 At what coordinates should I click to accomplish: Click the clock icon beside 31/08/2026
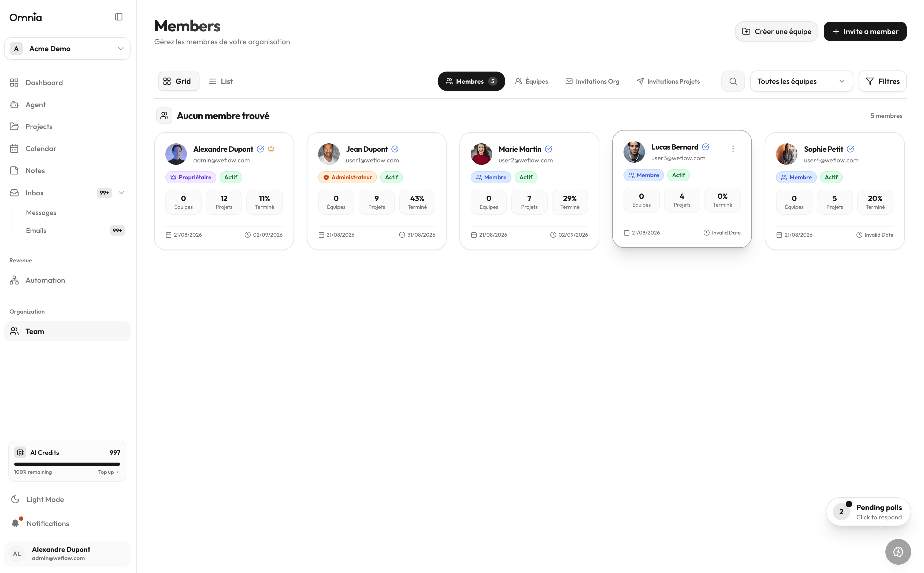pos(402,235)
